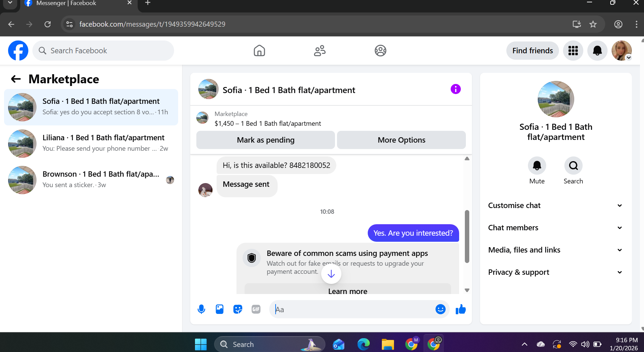Image resolution: width=644 pixels, height=352 pixels.
Task: Click message list scroll up arrow
Action: pos(467,158)
